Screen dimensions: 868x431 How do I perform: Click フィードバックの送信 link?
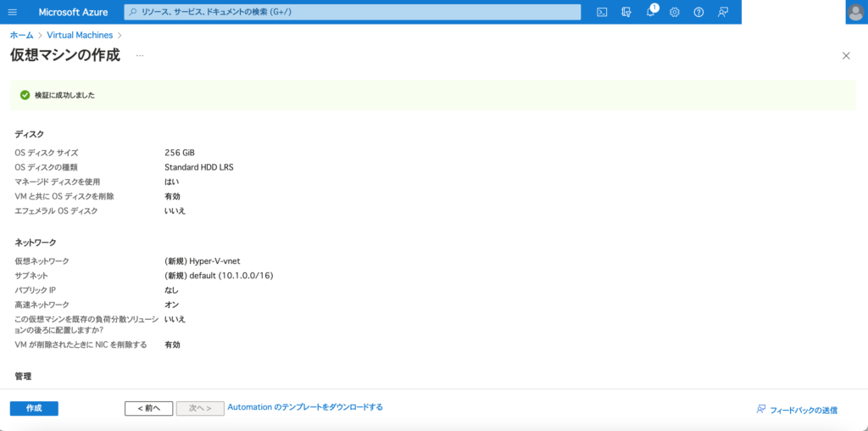point(797,410)
